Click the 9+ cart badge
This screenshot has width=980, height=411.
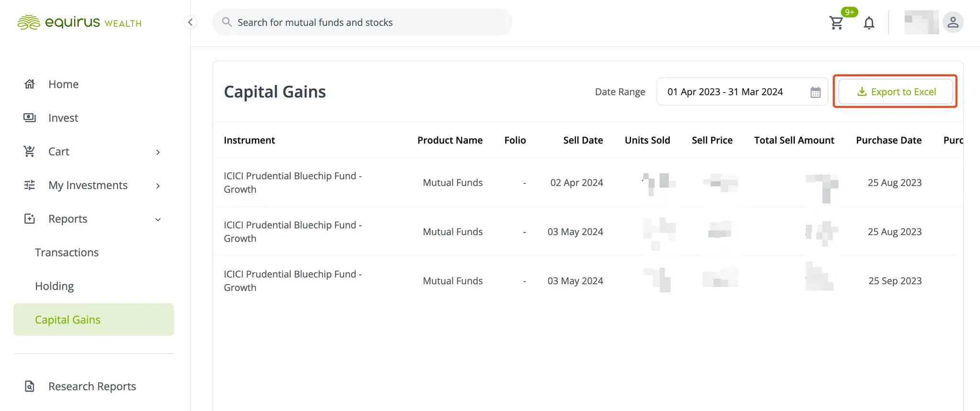tap(849, 12)
